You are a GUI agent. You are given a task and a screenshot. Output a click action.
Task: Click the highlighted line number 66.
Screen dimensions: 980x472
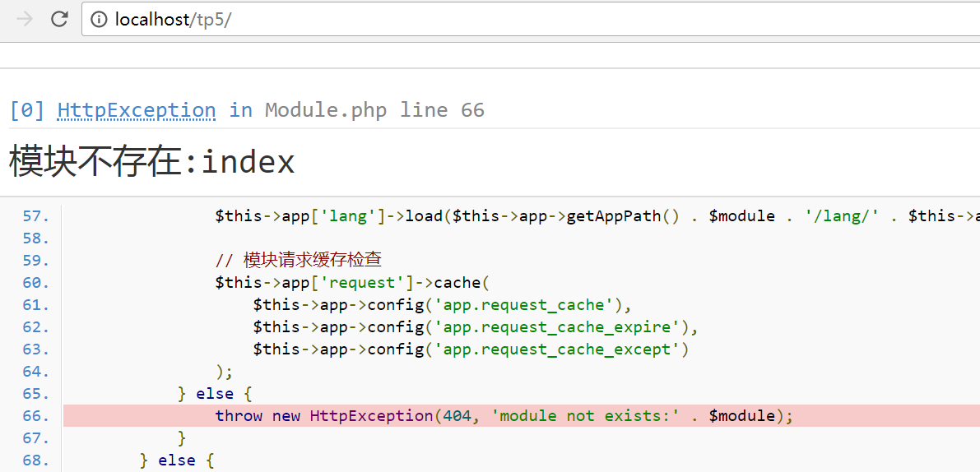(x=35, y=416)
